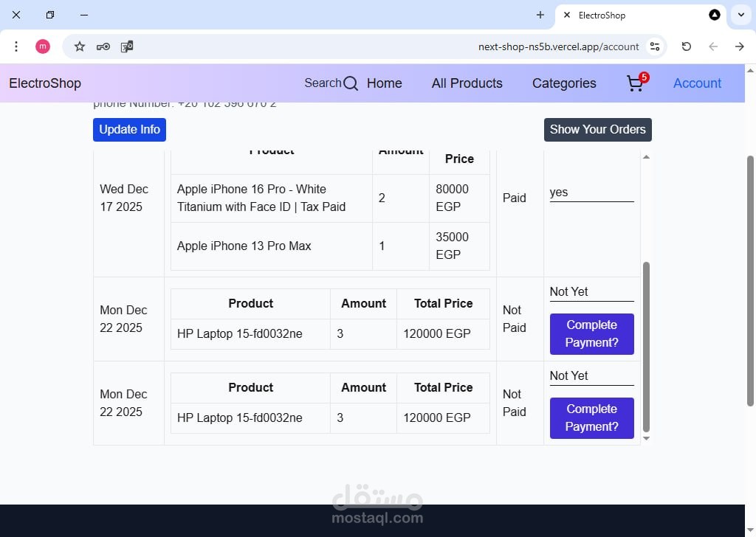
Task: Click the Search label in navbar
Action: [323, 83]
